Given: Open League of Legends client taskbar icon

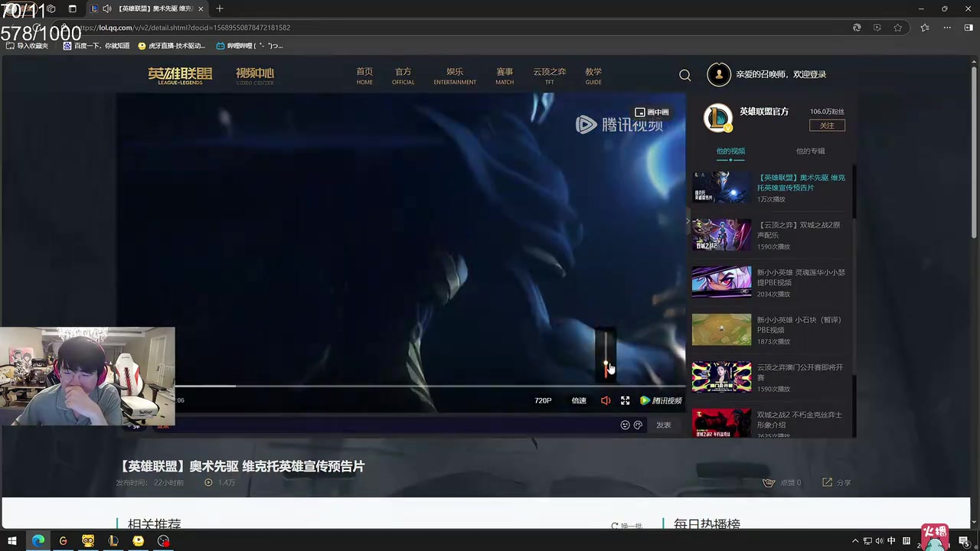Looking at the screenshot, I should coord(113,541).
